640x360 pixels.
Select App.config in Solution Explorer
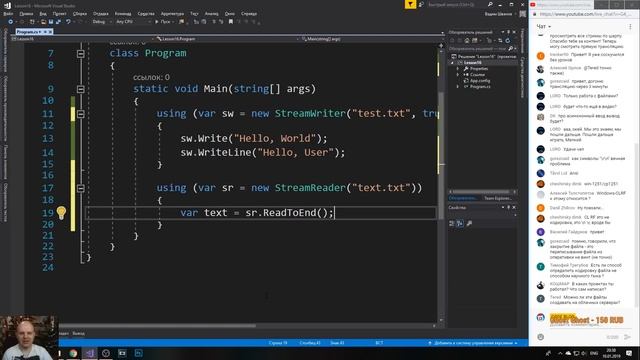[480, 81]
